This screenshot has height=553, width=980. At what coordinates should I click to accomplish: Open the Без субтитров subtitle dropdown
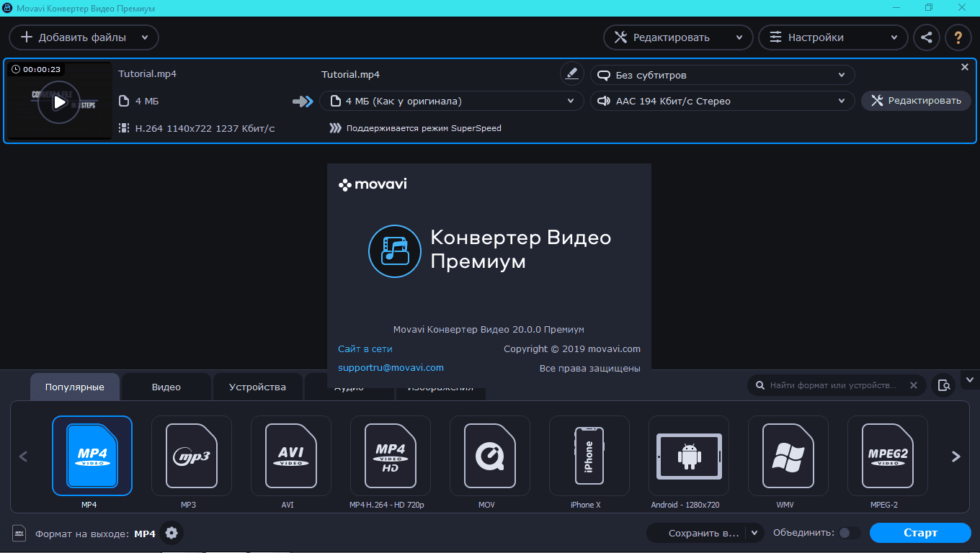coord(723,75)
